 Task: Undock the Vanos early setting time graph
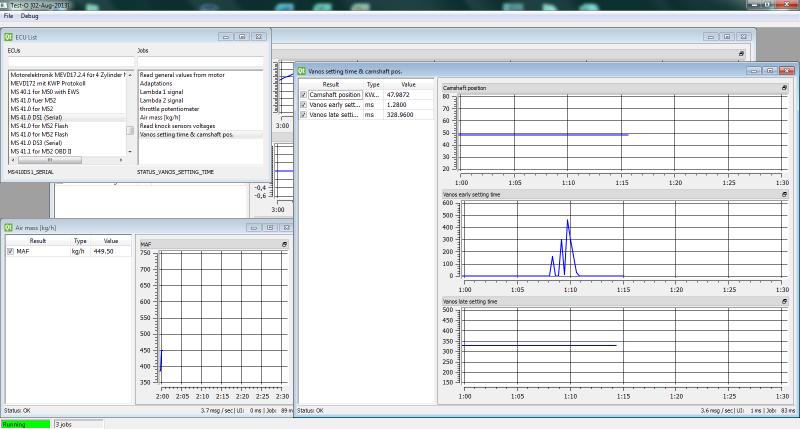point(784,194)
